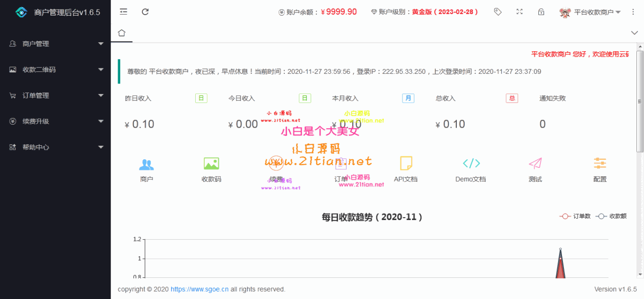Click the scrolling red welcome marquee text
The height and width of the screenshot is (299, 644).
pyautogui.click(x=580, y=54)
